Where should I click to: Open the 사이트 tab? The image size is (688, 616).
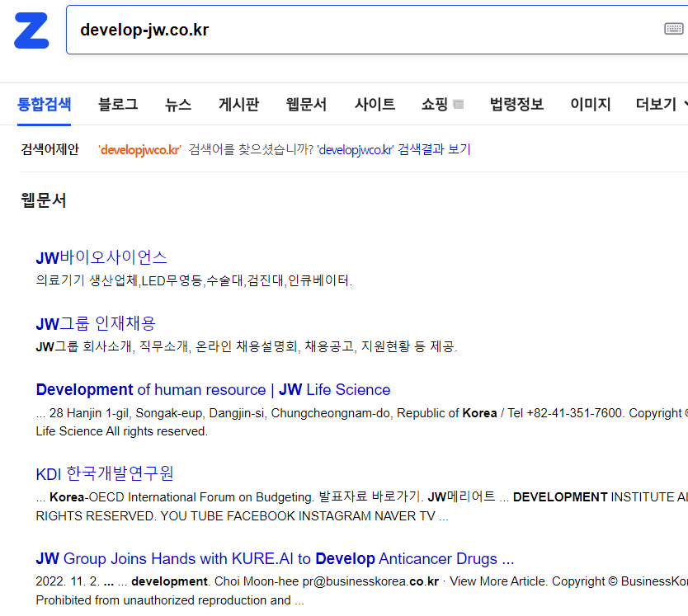point(375,105)
